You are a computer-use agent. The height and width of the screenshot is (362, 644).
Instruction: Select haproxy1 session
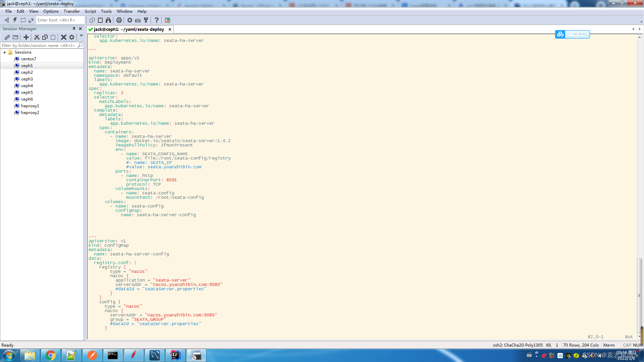[30, 106]
